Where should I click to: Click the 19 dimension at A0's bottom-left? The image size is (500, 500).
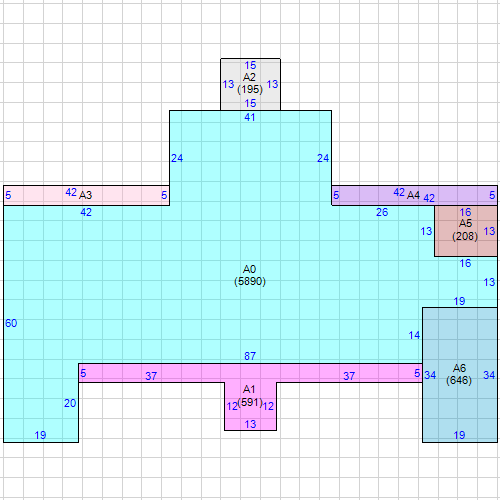[x=40, y=435]
